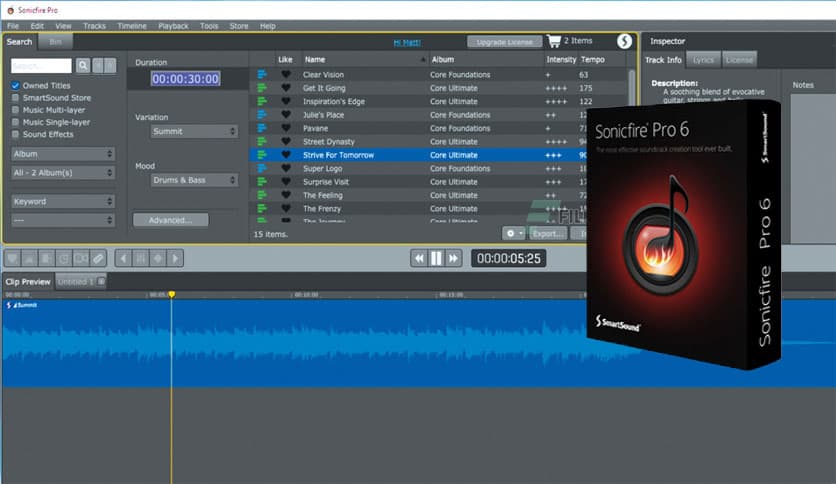The width and height of the screenshot is (836, 484).
Task: Toggle the heart for Surprise Visit
Action: [x=286, y=182]
